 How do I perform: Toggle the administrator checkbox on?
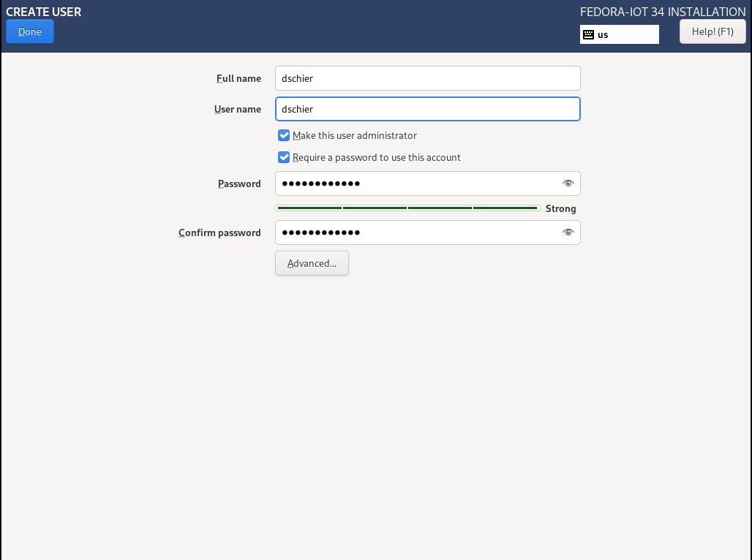(284, 135)
